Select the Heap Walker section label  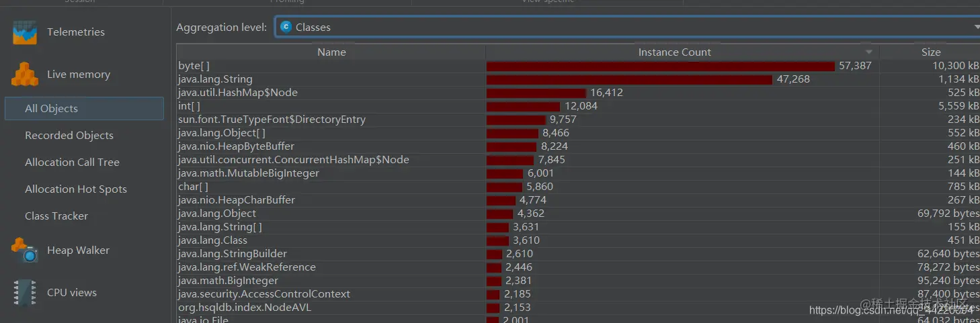pyautogui.click(x=78, y=250)
